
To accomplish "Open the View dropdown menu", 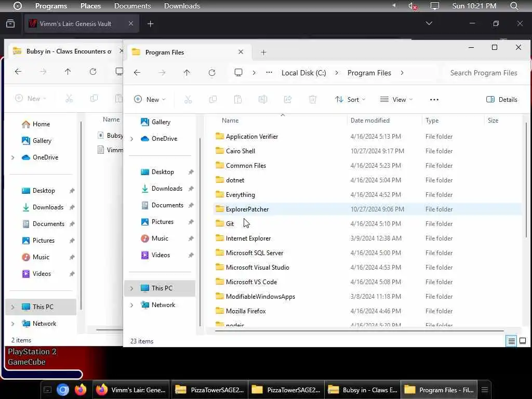I will click(396, 99).
